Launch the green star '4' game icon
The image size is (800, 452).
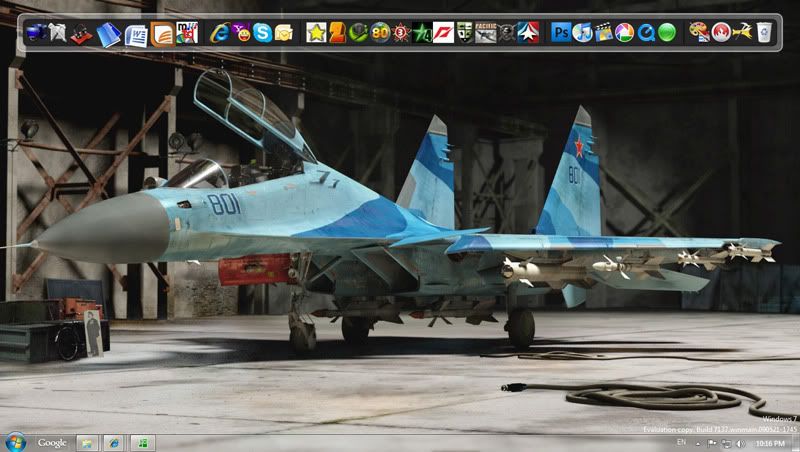[422, 33]
